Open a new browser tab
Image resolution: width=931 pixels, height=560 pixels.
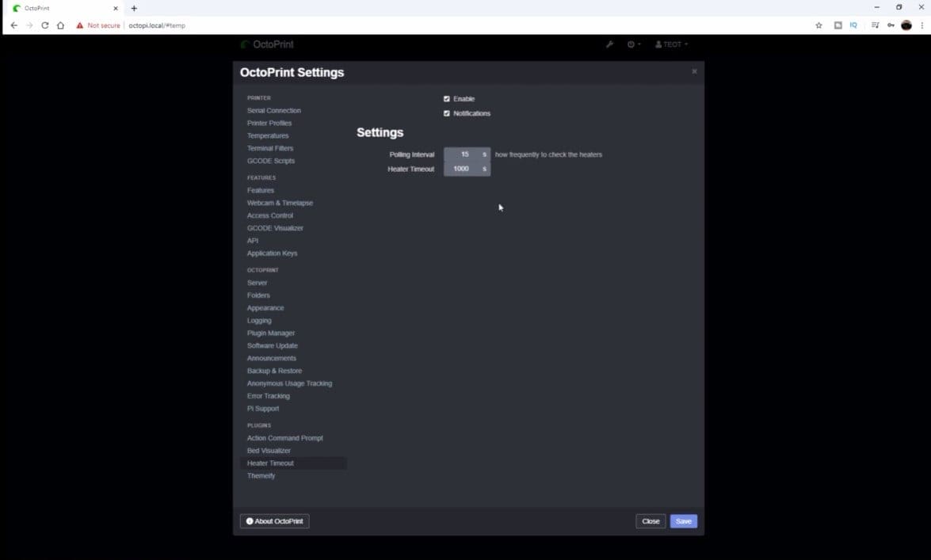tap(134, 8)
